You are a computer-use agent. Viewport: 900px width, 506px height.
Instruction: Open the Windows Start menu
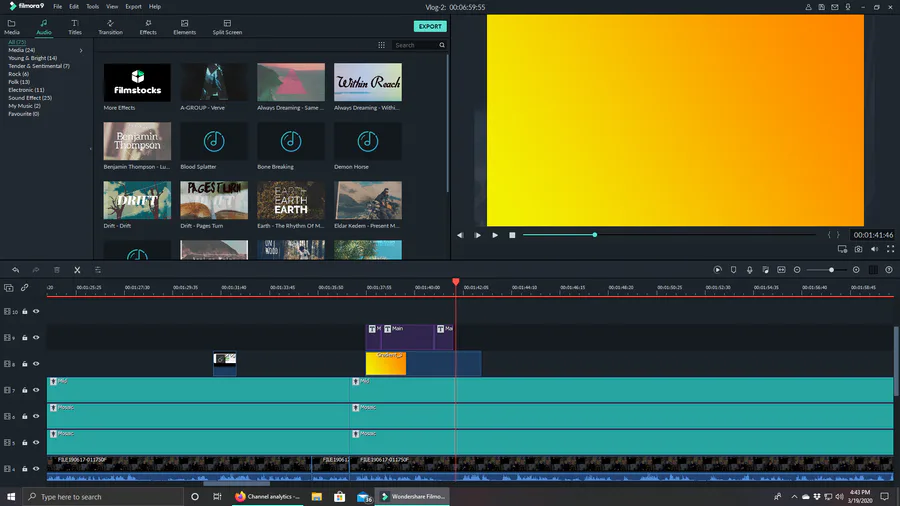[11, 497]
